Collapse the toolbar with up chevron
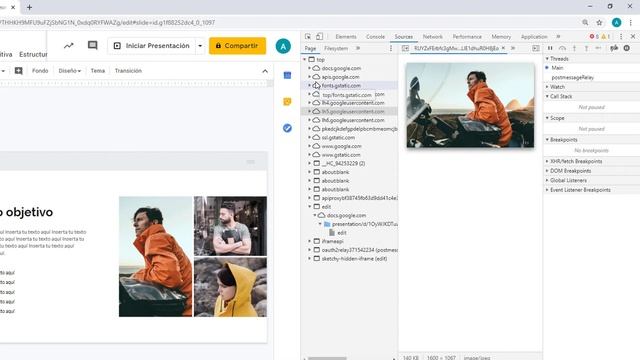 coord(265,71)
